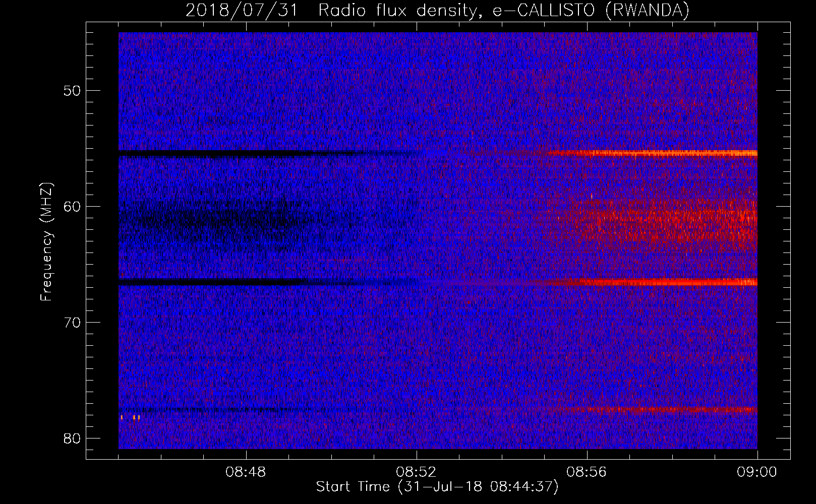
Task: Click the orange spikes near 78 MHz at start
Action: click(130, 417)
